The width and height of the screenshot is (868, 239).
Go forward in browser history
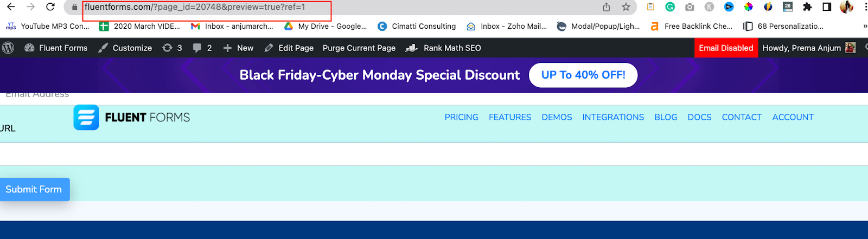(31, 7)
